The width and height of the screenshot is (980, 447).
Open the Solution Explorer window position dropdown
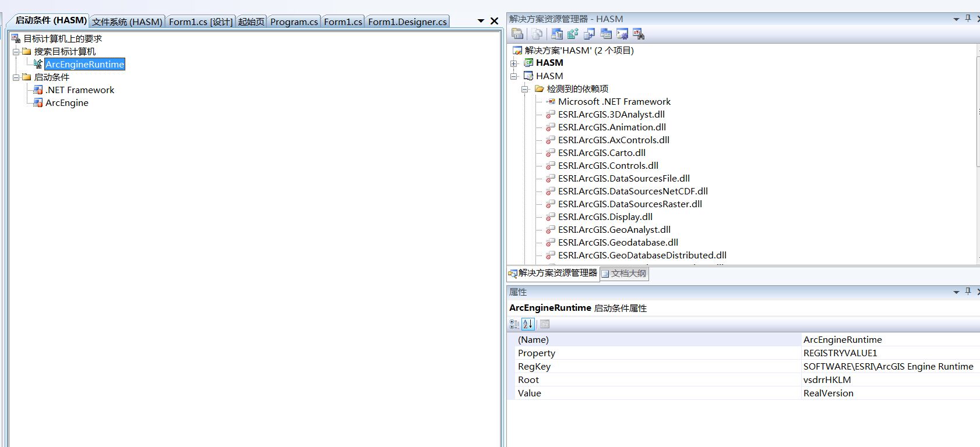956,19
